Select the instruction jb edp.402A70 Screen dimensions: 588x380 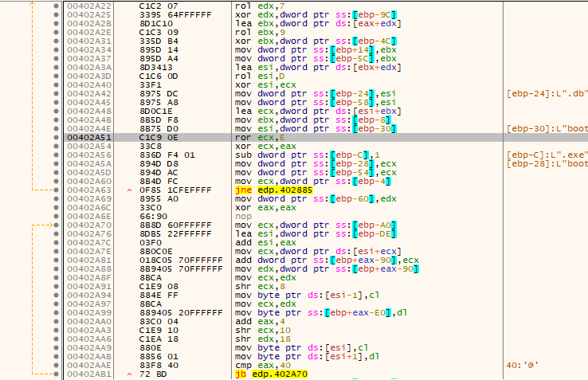coord(271,374)
